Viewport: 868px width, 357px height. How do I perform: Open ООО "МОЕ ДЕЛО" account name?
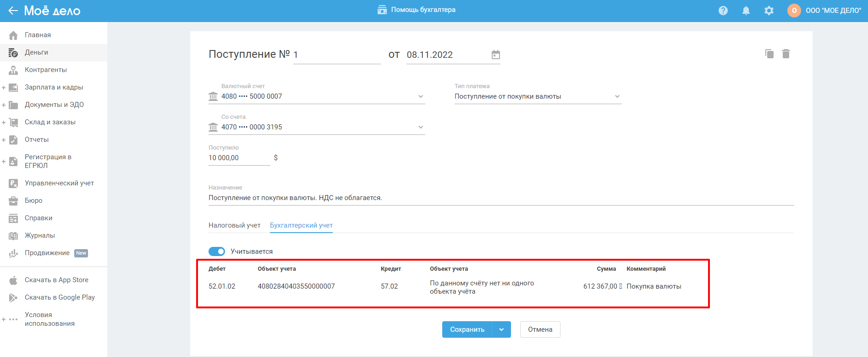[833, 11]
